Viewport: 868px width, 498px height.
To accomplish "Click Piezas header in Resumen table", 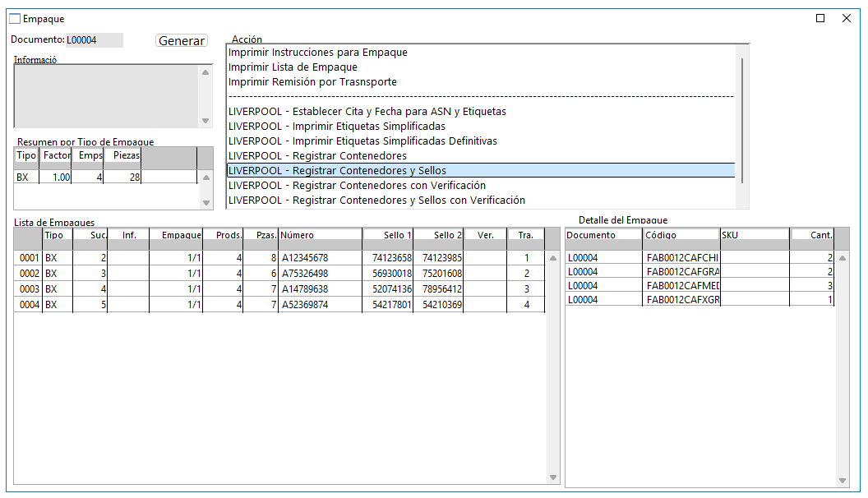I will pos(123,156).
